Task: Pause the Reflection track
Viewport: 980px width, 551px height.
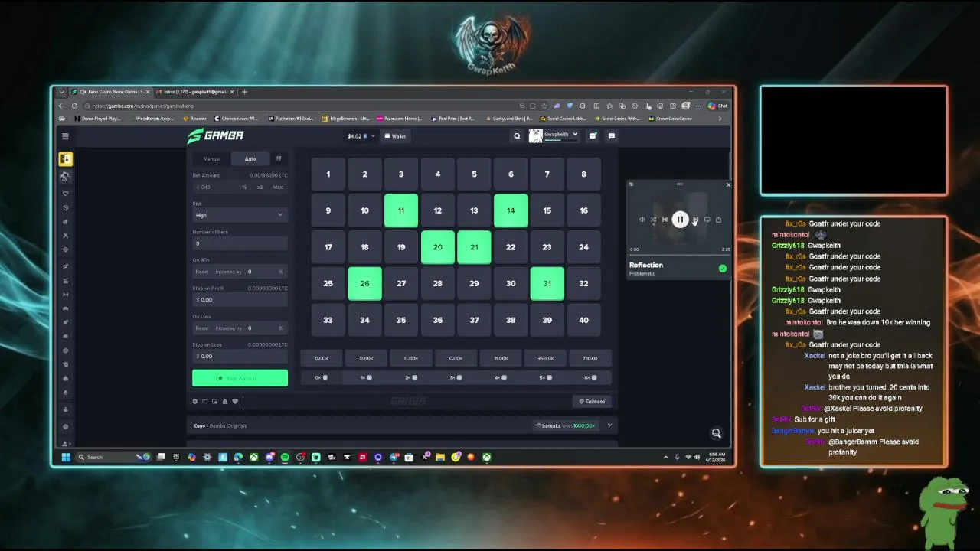Action: (x=680, y=220)
